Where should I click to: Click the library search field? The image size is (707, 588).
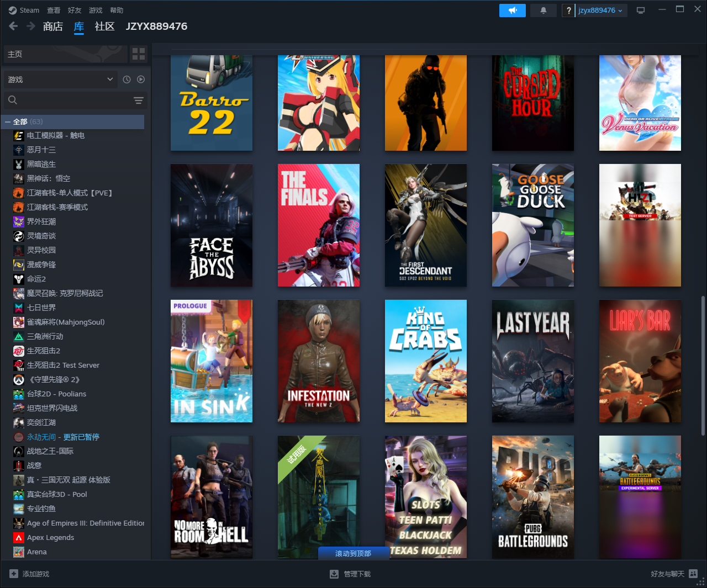[75, 100]
